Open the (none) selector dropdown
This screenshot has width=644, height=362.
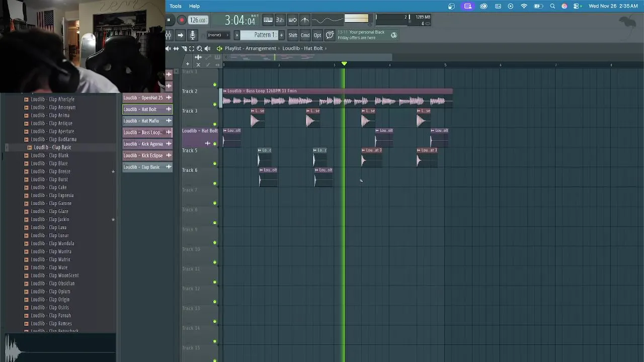[218, 35]
